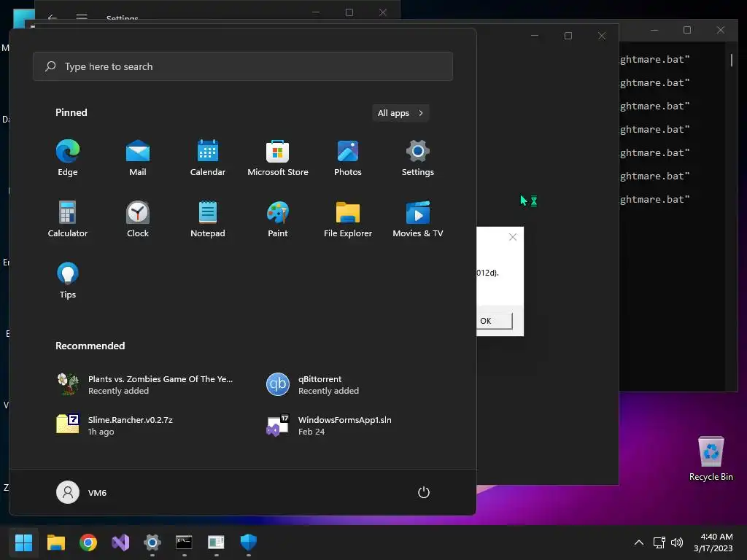Open Paint
This screenshot has height=560, width=747.
[278, 219]
